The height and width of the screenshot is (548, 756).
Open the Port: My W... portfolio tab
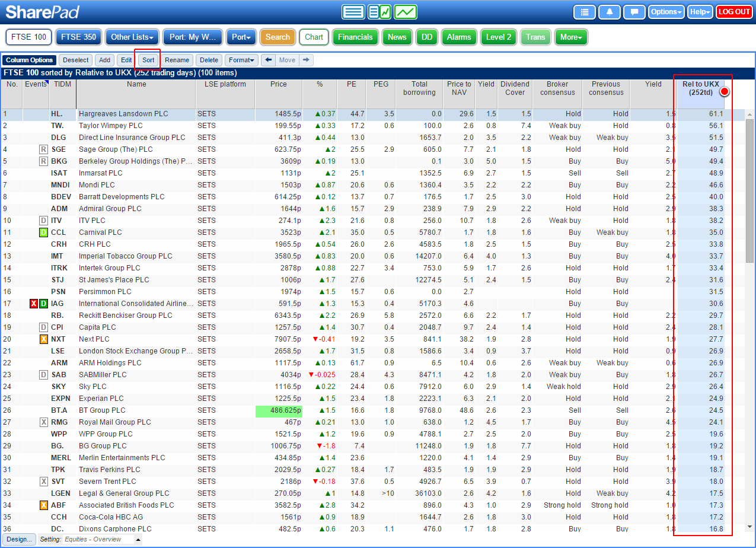click(x=193, y=37)
